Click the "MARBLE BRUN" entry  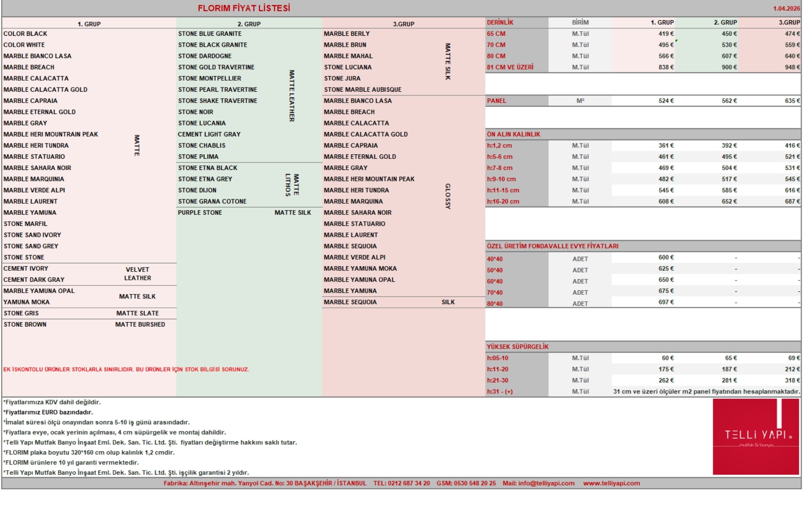(345, 45)
